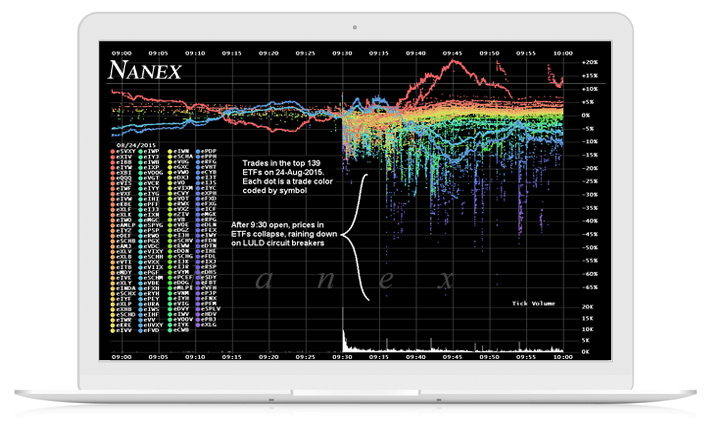
Task: Click the Nanex logo
Action: click(146, 72)
